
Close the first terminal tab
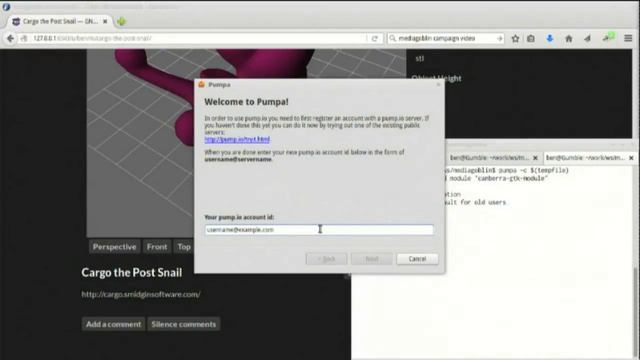click(535, 158)
